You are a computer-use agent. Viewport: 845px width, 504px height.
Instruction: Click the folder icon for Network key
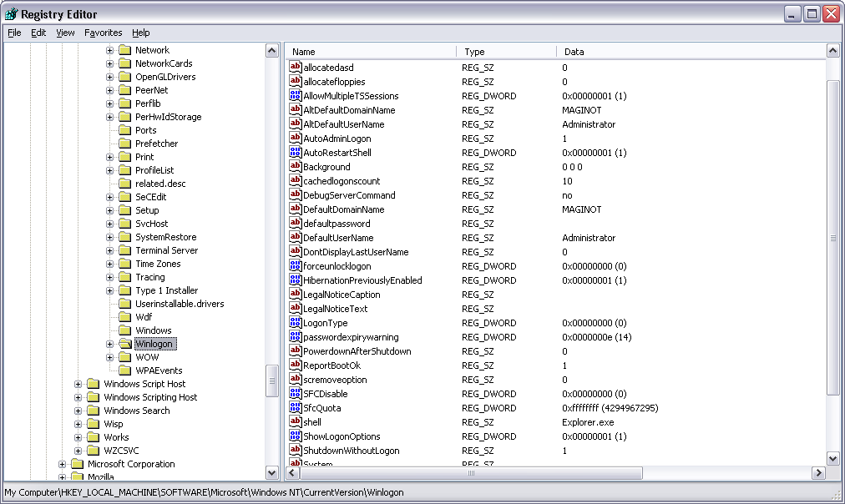coord(125,50)
